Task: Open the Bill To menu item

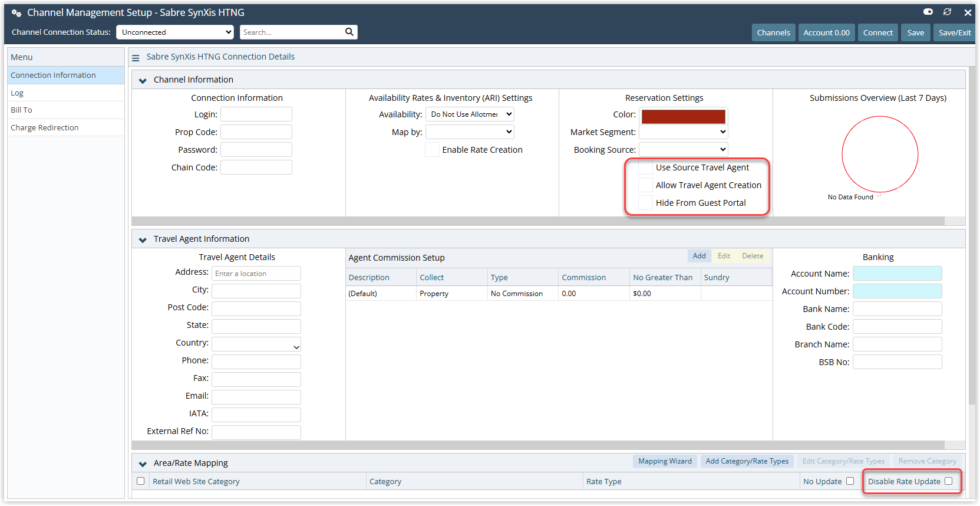Action: (66, 110)
